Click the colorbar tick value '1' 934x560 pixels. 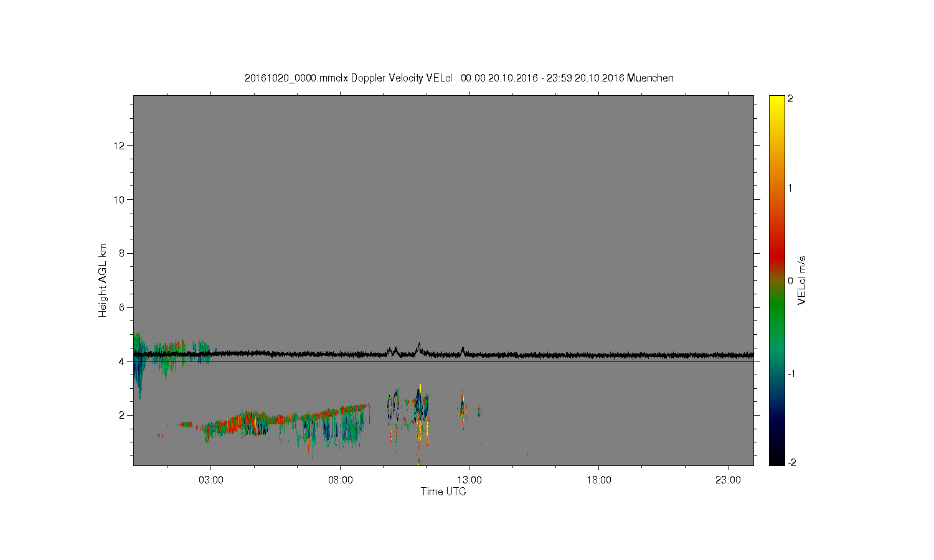[791, 189]
